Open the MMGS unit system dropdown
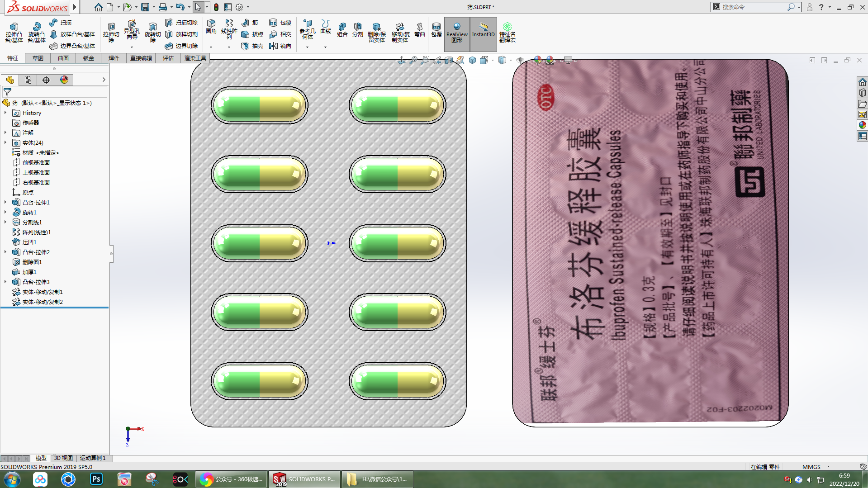This screenshot has height=488, width=868. point(828,467)
